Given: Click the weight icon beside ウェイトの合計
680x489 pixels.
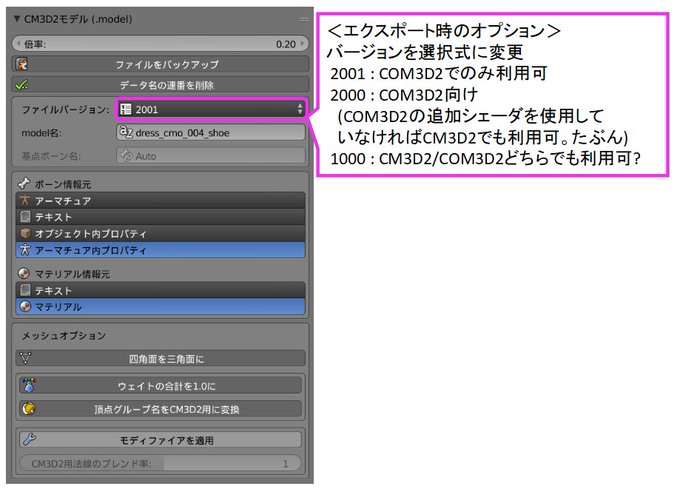Looking at the screenshot, I should (x=29, y=385).
